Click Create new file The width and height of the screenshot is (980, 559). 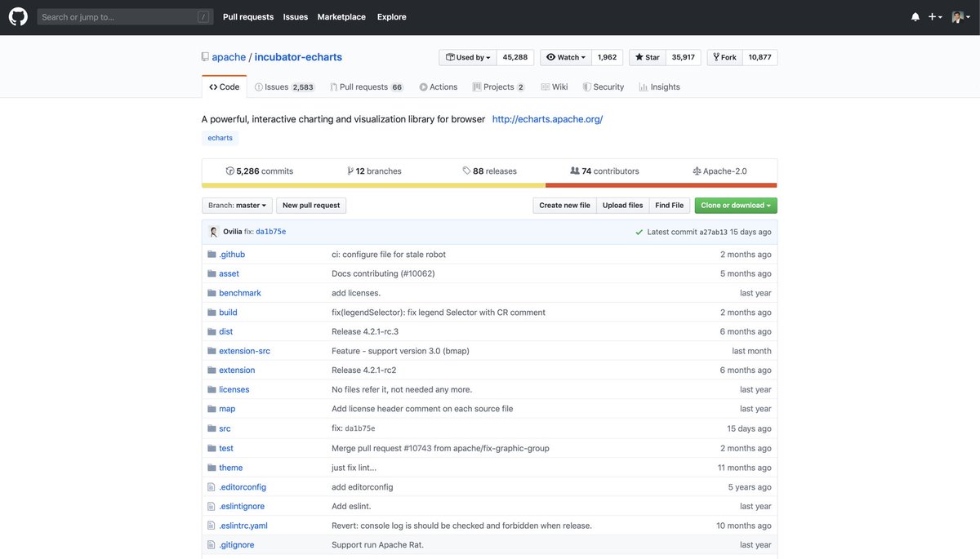tap(564, 206)
